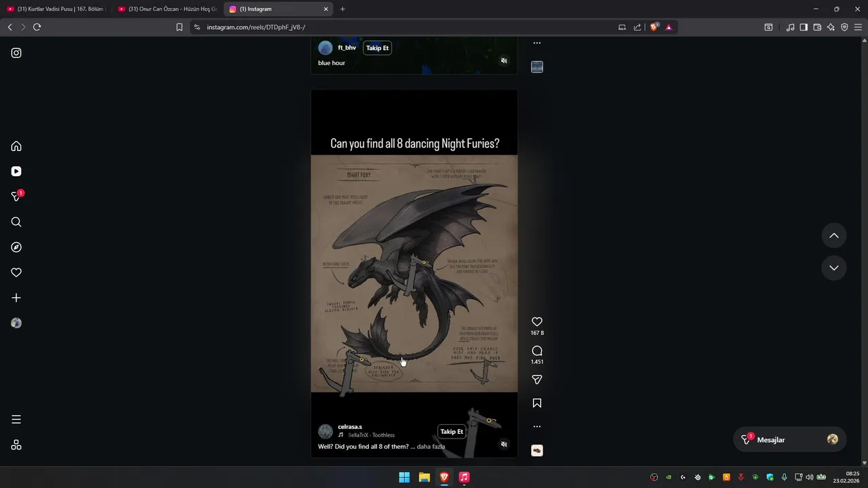The width and height of the screenshot is (868, 488).
Task: Open Leo AI sparkle icon
Action: pyautogui.click(x=831, y=27)
